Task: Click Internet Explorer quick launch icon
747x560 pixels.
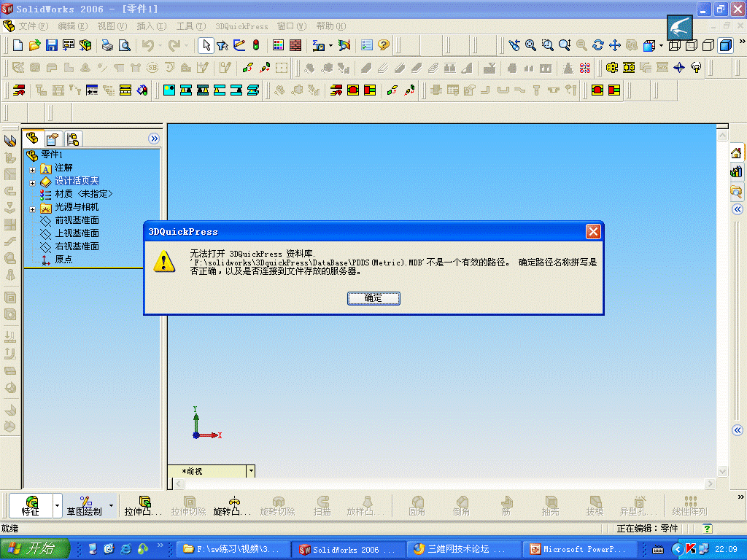Action: pyautogui.click(x=125, y=549)
